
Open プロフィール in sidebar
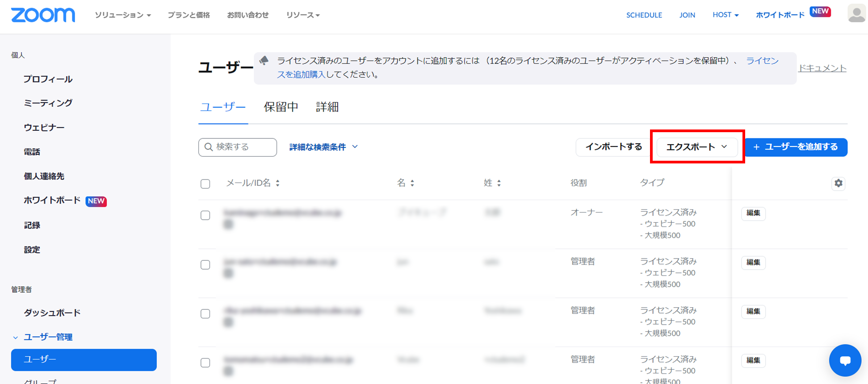tap(48, 79)
